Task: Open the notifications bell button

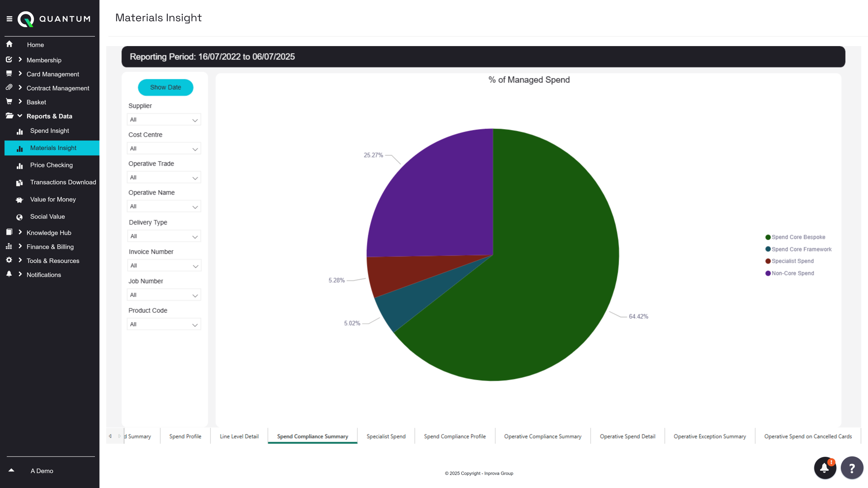Action: click(825, 468)
